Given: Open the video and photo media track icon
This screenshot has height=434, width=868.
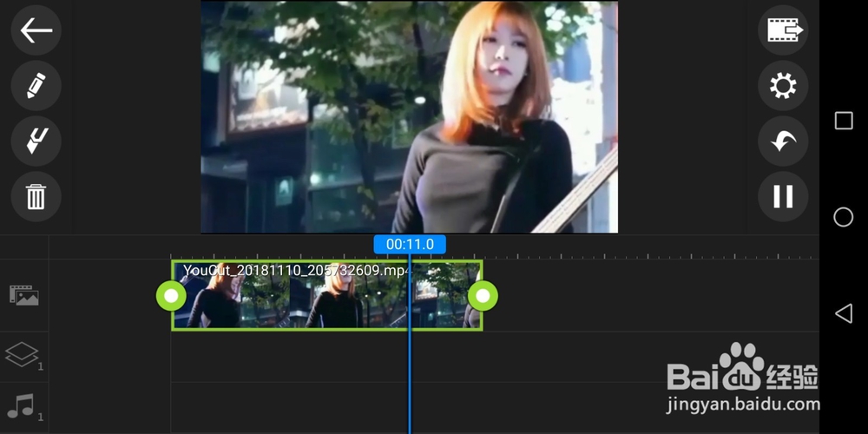Looking at the screenshot, I should pyautogui.click(x=23, y=296).
